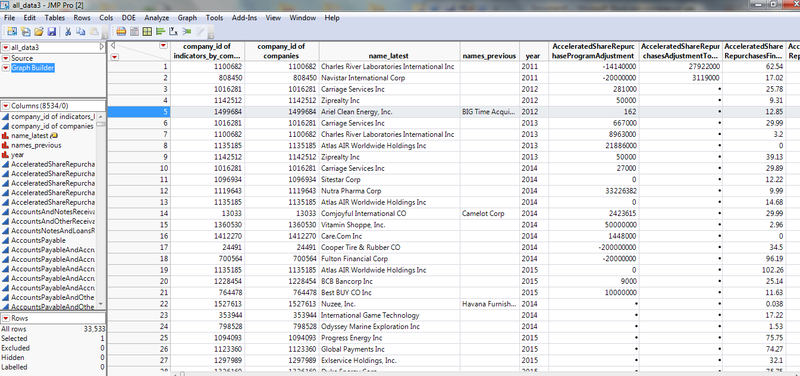This screenshot has height=376, width=800.
Task: Click the right-pointing arrow beside all_data3
Action: (x=102, y=47)
